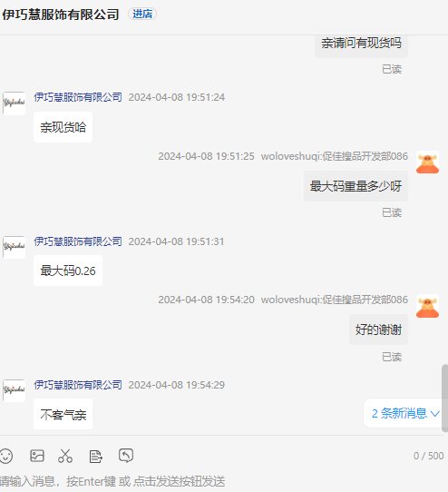Image resolution: width=448 pixels, height=492 pixels.
Task: Open seller name link at 19:51:24
Action: click(78, 97)
